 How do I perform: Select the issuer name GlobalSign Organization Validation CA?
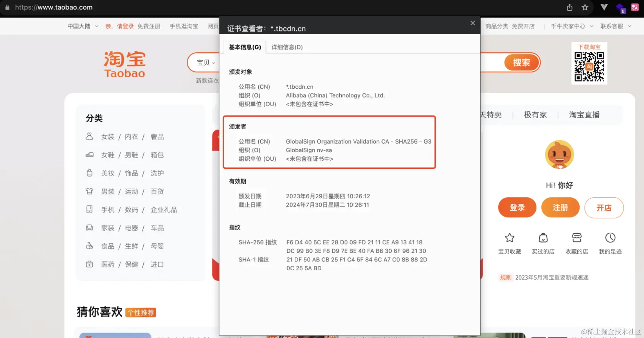(x=358, y=141)
